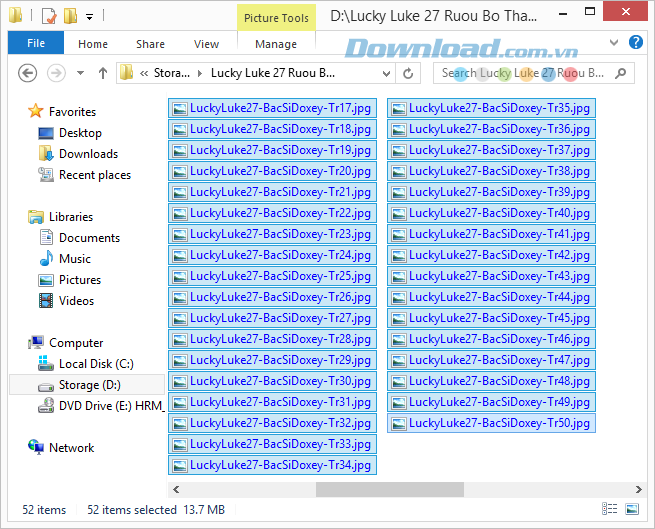Image resolution: width=655 pixels, height=529 pixels.
Task: Select file LuckyLuke27-BacSiDoxey-Tr34.jpg
Action: pos(272,465)
